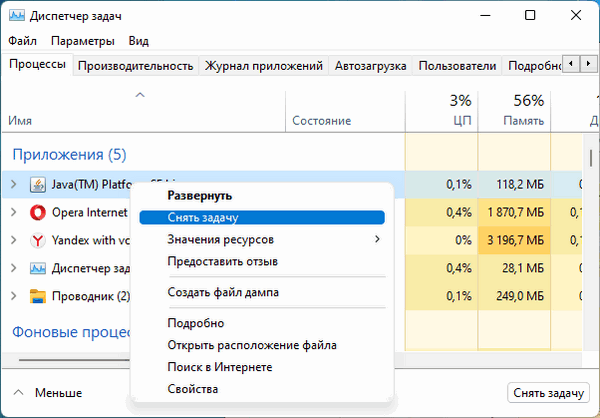This screenshot has width=600, height=418.
Task: Click the Диспетчер задач process icon
Action: (37, 268)
